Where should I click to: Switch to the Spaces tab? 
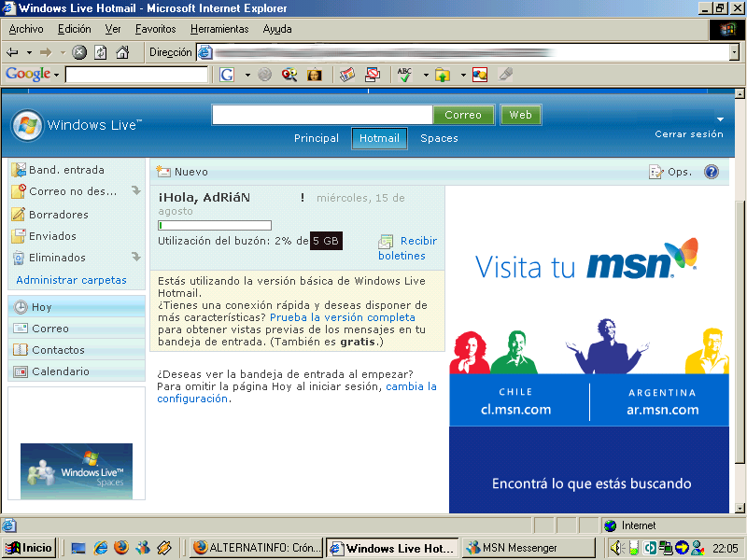439,137
